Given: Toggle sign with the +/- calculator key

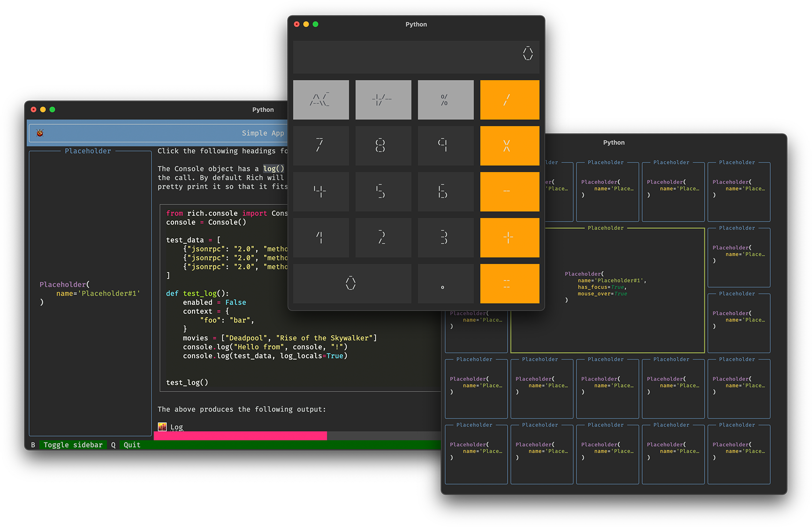Looking at the screenshot, I should (x=383, y=99).
